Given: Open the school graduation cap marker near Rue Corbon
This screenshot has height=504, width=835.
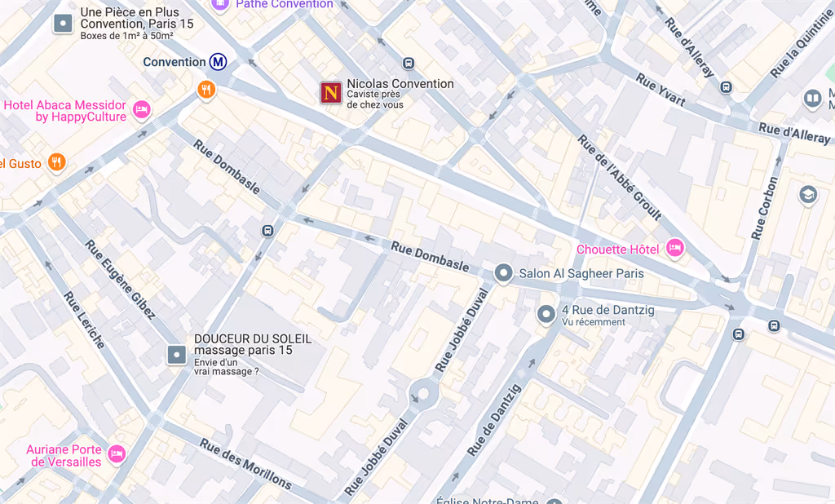Looking at the screenshot, I should (x=808, y=195).
